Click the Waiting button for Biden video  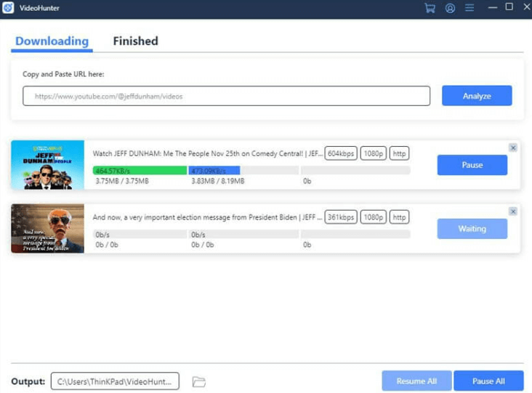click(x=472, y=229)
